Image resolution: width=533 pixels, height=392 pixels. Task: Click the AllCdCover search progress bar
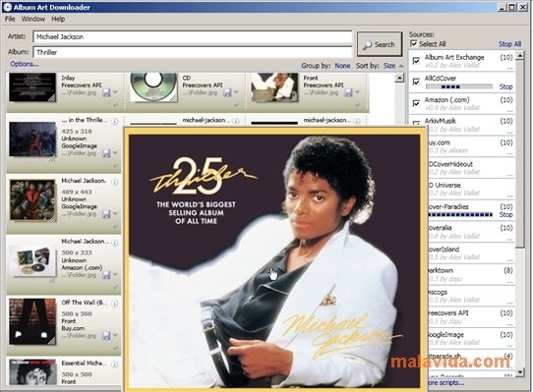459,86
